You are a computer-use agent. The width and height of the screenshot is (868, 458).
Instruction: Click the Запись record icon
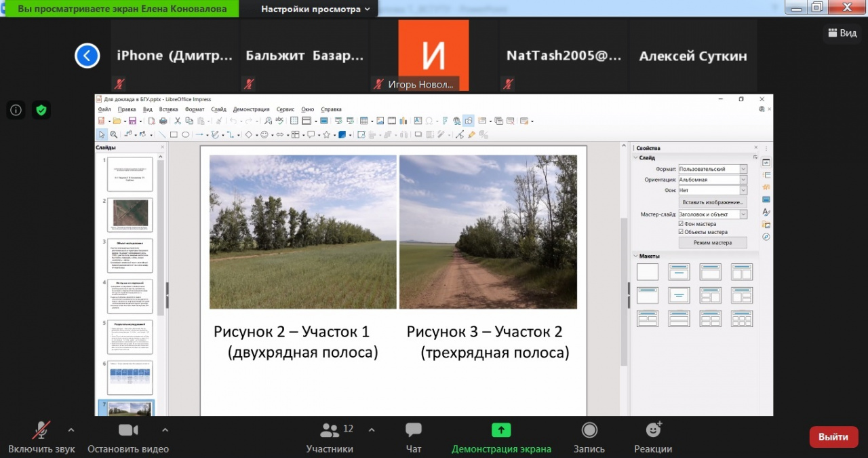[590, 430]
